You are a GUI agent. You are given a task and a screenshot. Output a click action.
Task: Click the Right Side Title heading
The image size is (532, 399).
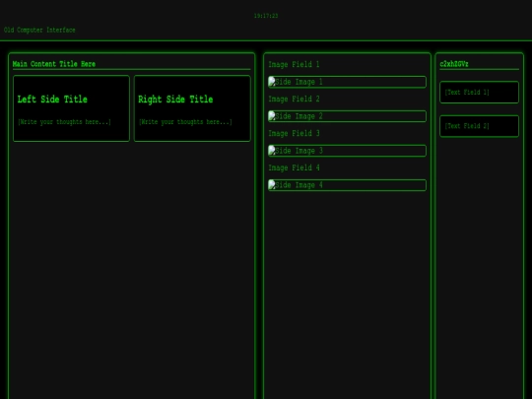[x=175, y=100]
